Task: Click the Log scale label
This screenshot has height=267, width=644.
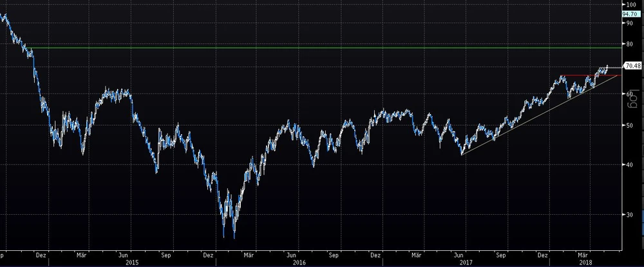Action: (632, 100)
